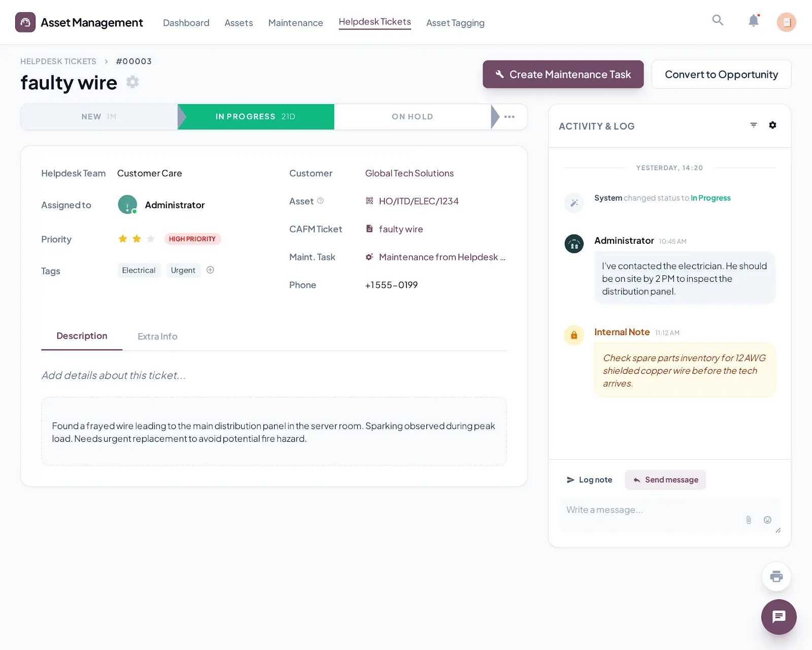The width and height of the screenshot is (812, 650).
Task: Click the add tag plus icon
Action: click(x=210, y=270)
